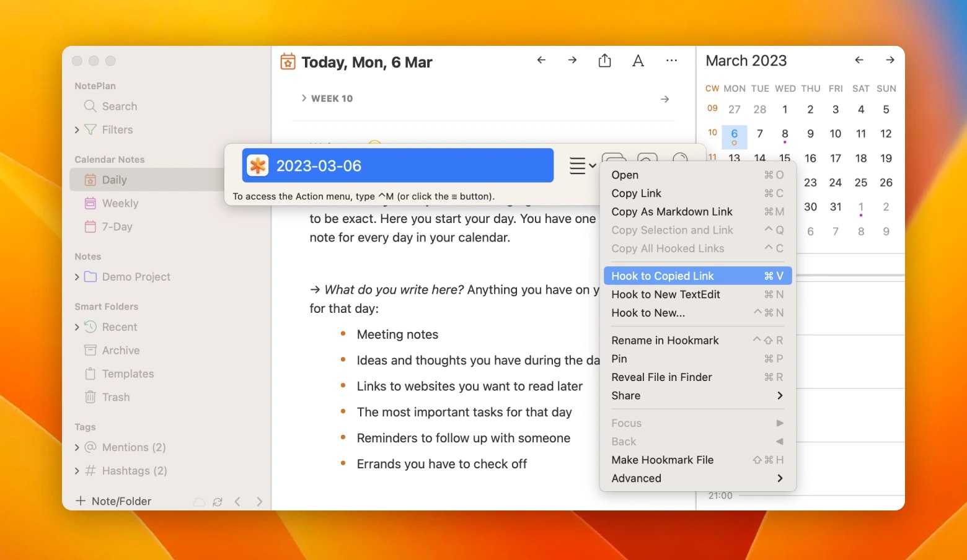Open the three-dots more options menu
The width and height of the screenshot is (967, 560).
(x=671, y=61)
